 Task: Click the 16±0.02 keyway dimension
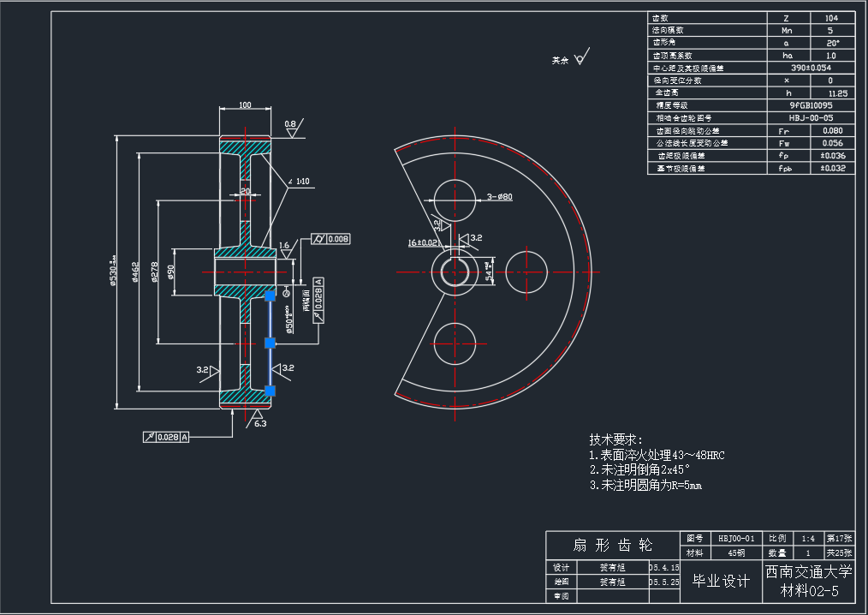[424, 242]
